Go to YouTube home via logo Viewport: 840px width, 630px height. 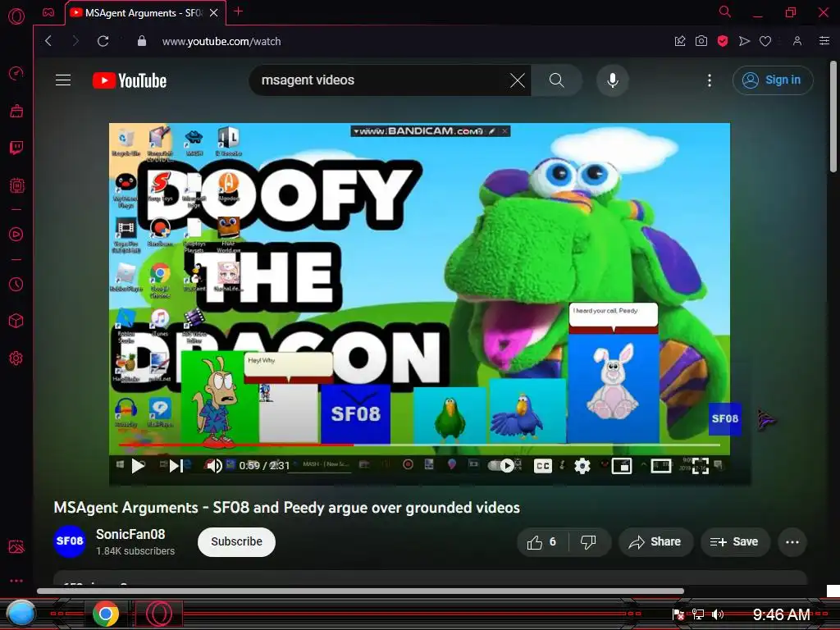coord(130,80)
